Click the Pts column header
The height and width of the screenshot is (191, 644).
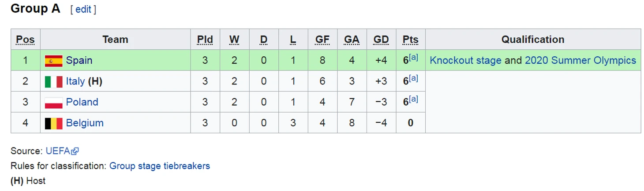[x=410, y=40]
